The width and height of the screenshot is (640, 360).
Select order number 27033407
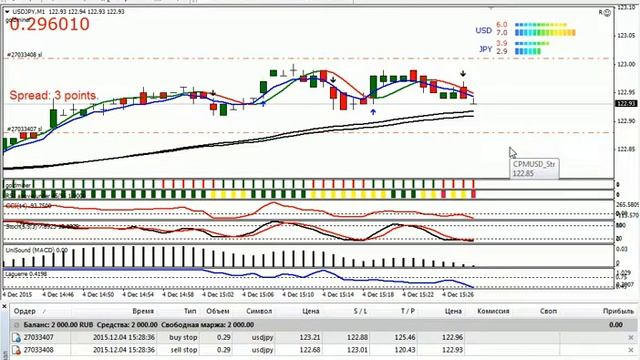(38, 338)
